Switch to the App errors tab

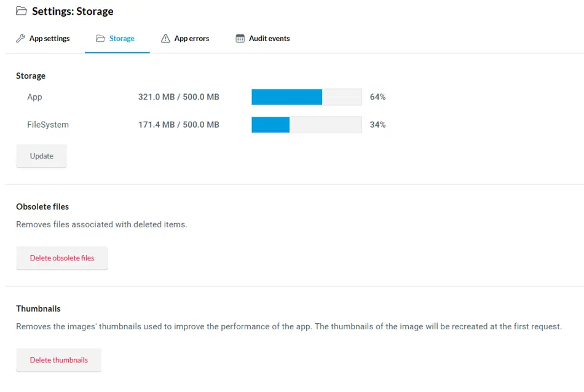tap(185, 38)
